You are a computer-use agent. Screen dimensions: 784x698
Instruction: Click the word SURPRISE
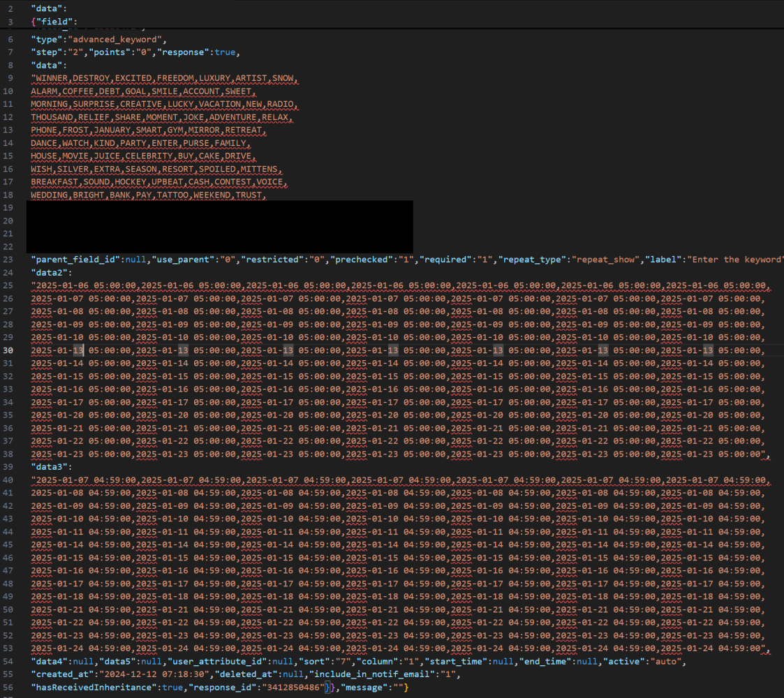(94, 104)
